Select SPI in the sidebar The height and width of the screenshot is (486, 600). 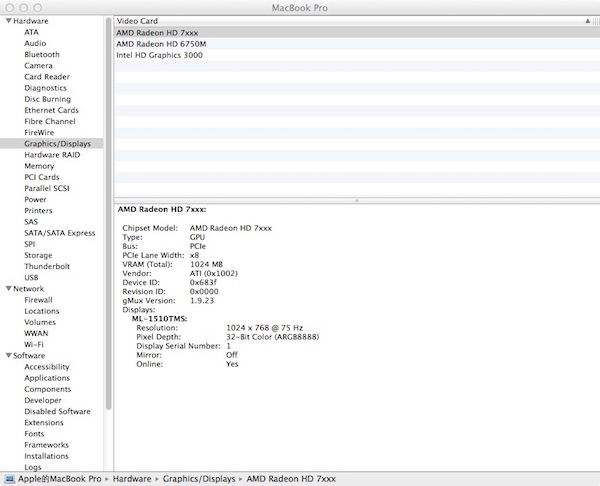(x=29, y=244)
